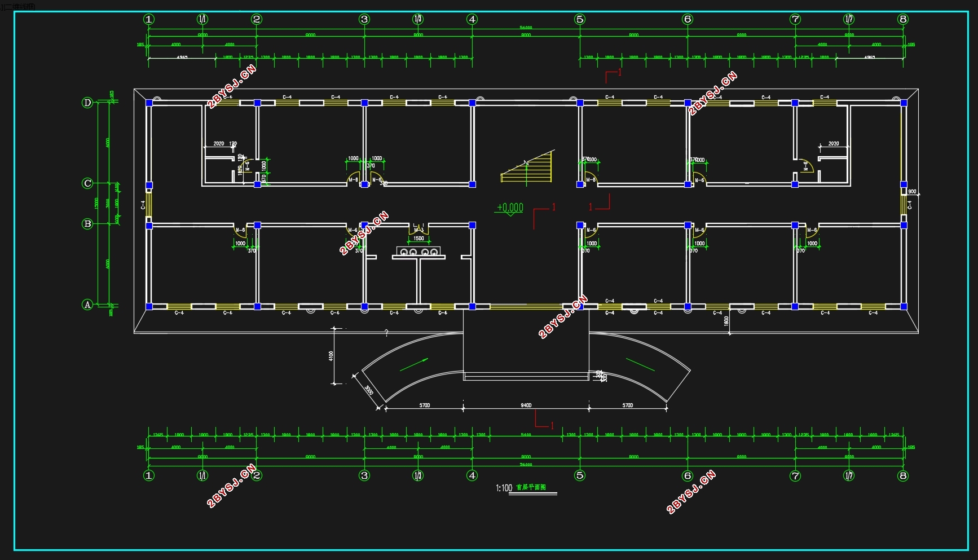Viewport: 978px width, 560px height.
Task: Click the 5400 dimension in bottom chain
Action: coord(526,435)
